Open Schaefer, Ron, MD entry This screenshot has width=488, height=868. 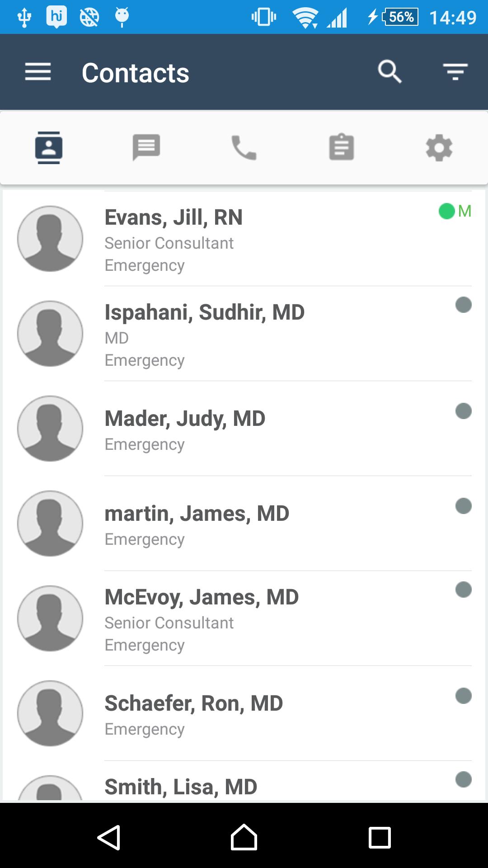194,704
